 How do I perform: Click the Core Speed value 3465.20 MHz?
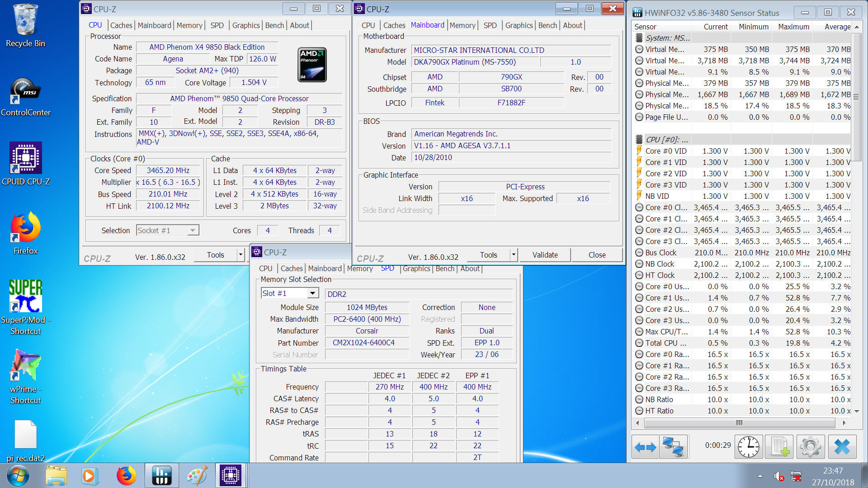click(168, 170)
